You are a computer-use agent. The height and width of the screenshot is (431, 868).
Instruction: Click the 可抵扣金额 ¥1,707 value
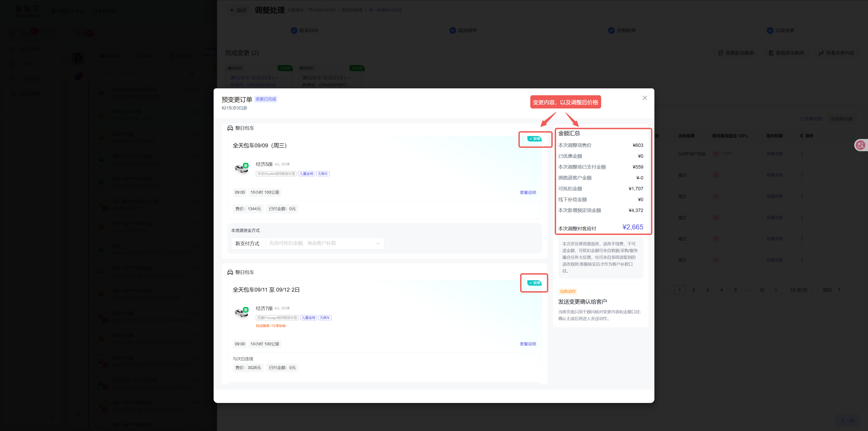pyautogui.click(x=636, y=189)
